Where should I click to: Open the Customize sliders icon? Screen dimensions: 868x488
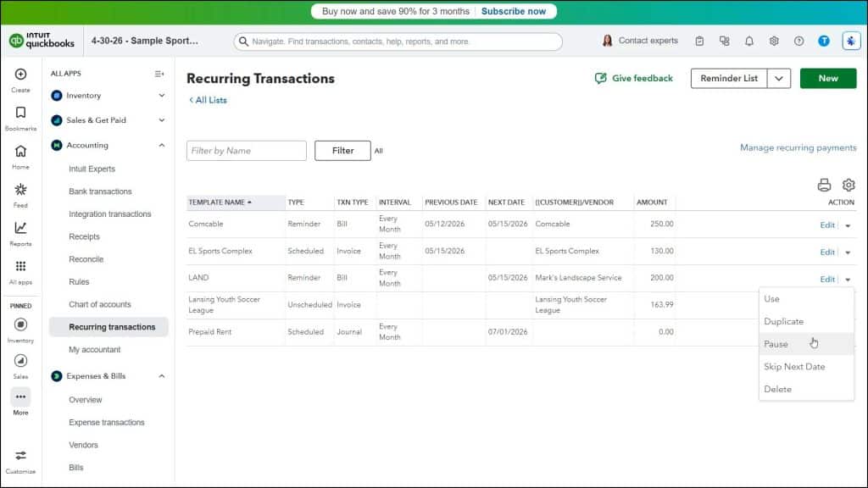20,456
